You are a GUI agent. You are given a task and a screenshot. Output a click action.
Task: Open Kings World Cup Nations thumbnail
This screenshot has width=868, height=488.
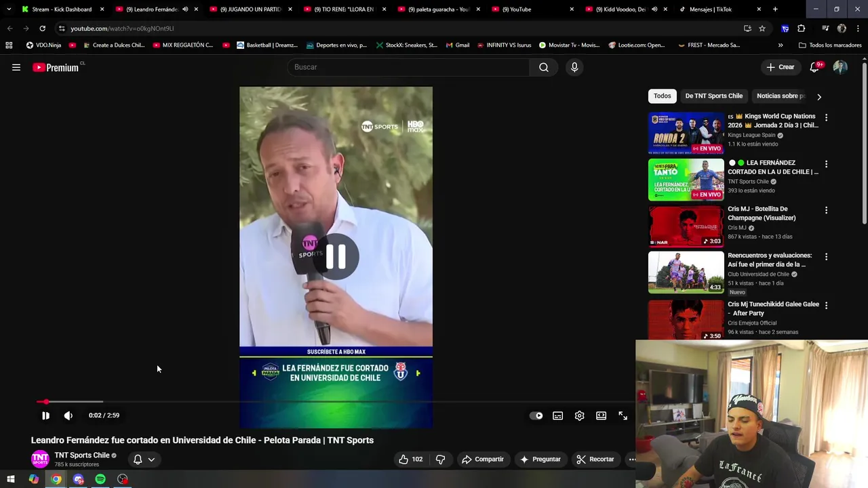(686, 133)
